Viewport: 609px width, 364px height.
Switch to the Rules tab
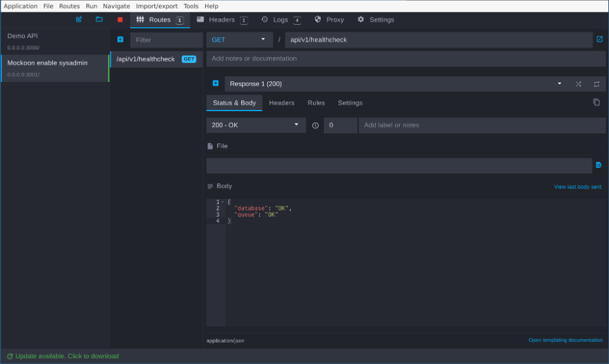tap(316, 103)
